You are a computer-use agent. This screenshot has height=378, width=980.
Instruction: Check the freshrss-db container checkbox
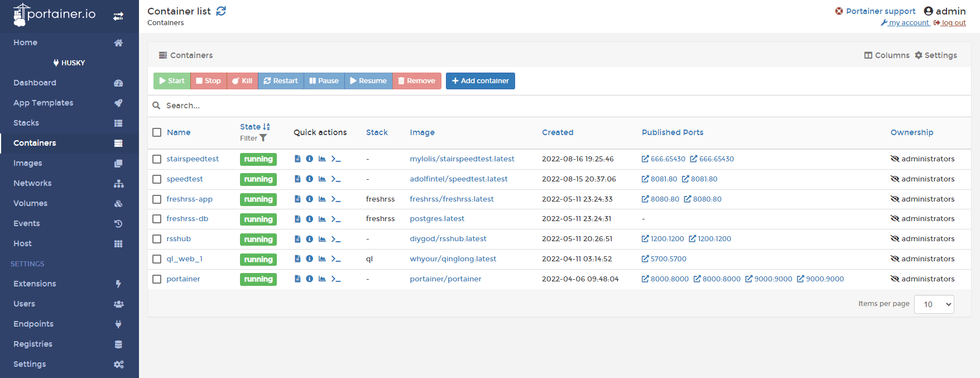click(157, 219)
